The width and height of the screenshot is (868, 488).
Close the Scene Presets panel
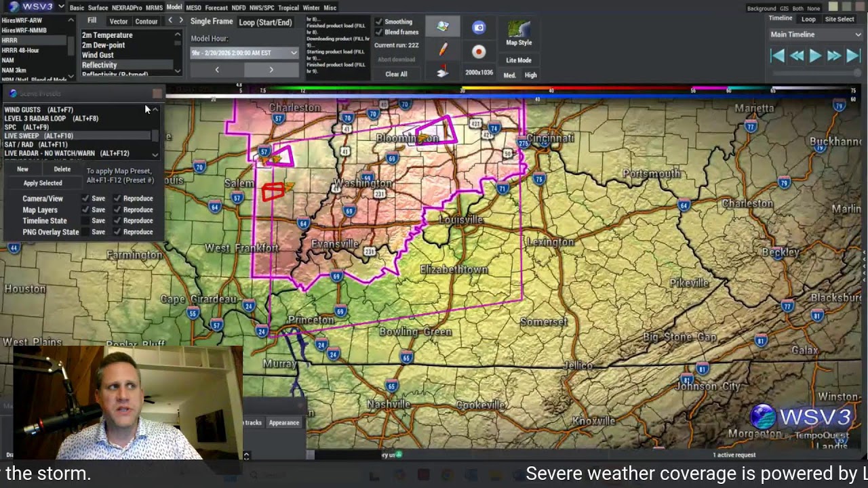coord(157,94)
